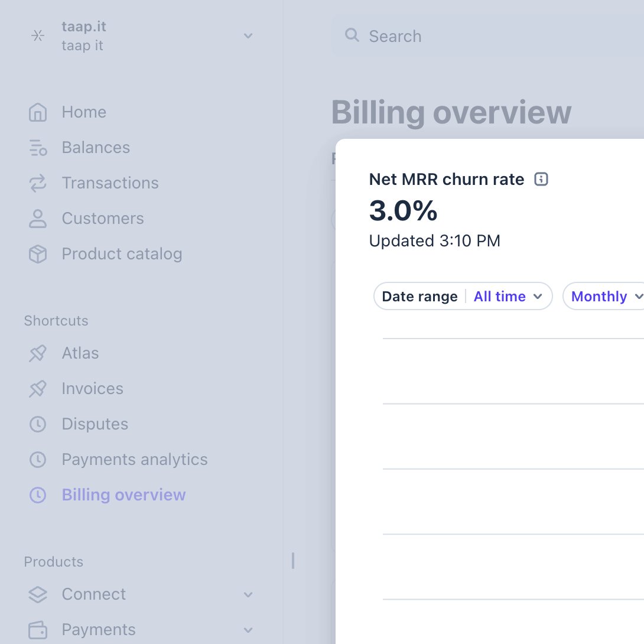Click the Connect layers icon
This screenshot has height=644, width=644.
(x=38, y=594)
